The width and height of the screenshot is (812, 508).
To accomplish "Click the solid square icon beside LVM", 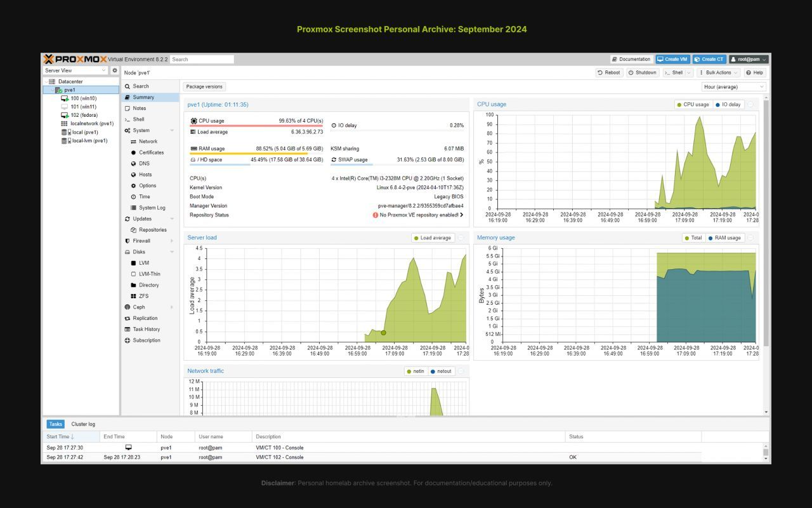I will tap(133, 263).
